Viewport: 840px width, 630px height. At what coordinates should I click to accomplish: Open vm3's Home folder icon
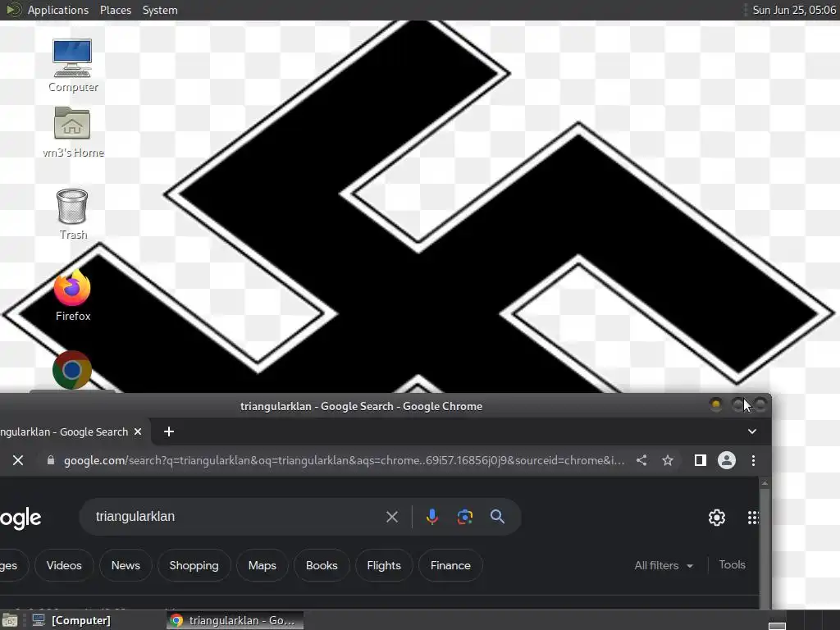click(72, 131)
